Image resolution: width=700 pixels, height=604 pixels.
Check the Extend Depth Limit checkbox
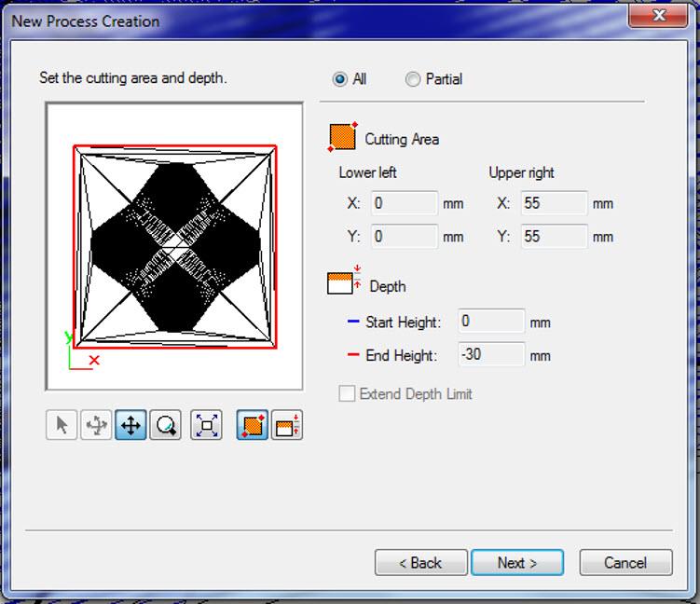(347, 393)
